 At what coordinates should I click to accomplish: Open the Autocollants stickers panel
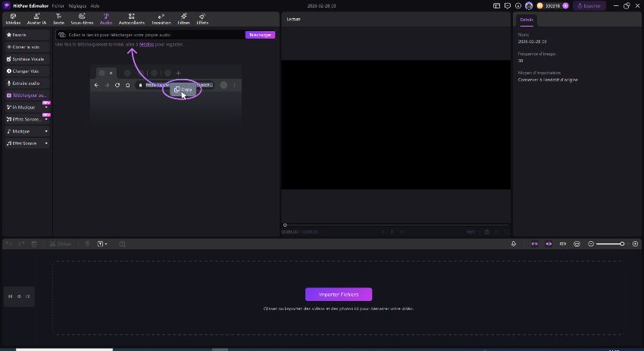point(132,19)
